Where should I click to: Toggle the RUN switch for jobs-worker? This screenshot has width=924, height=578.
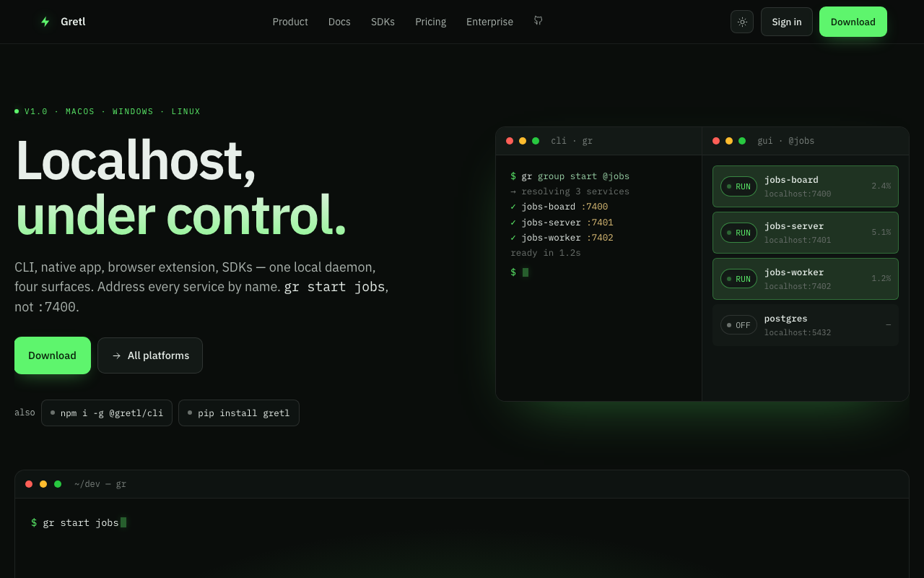tap(738, 279)
